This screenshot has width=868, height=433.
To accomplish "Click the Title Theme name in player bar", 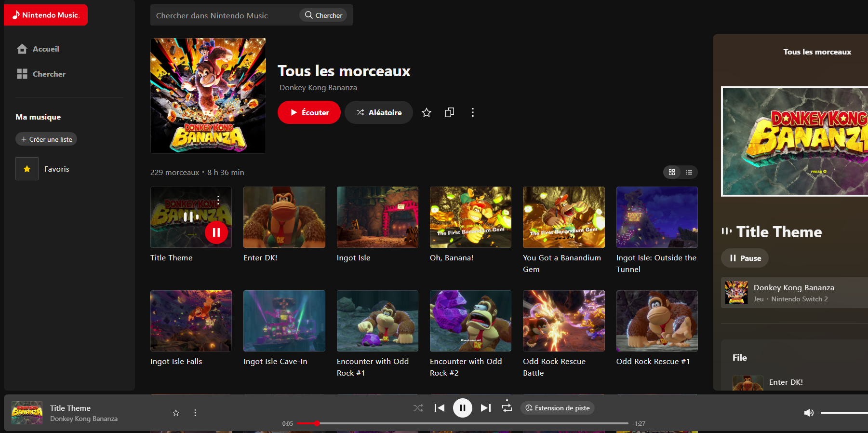I will 70,408.
